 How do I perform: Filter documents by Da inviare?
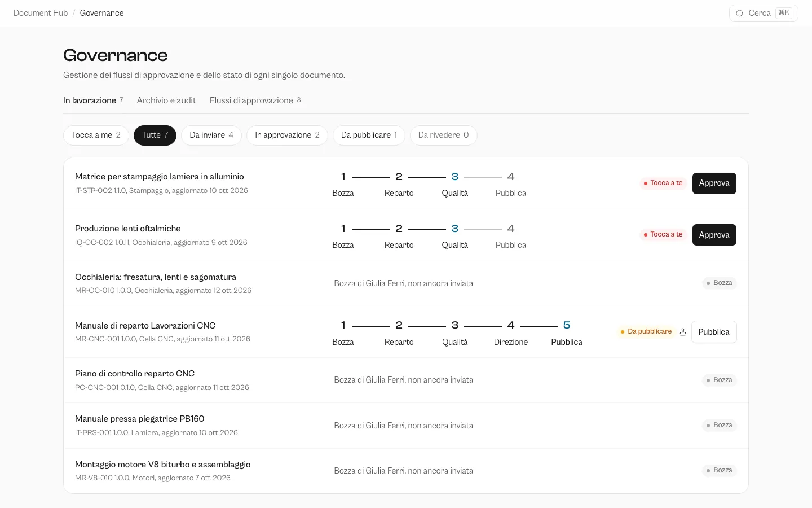coord(211,135)
